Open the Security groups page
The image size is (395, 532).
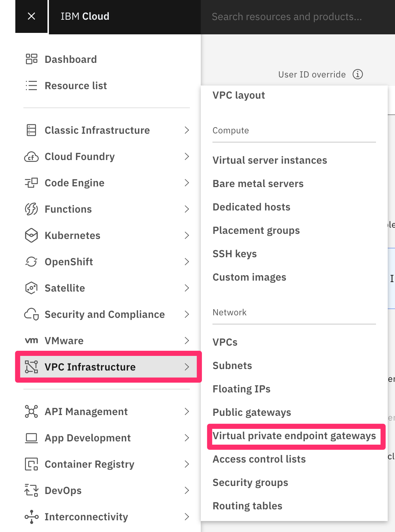(x=250, y=483)
